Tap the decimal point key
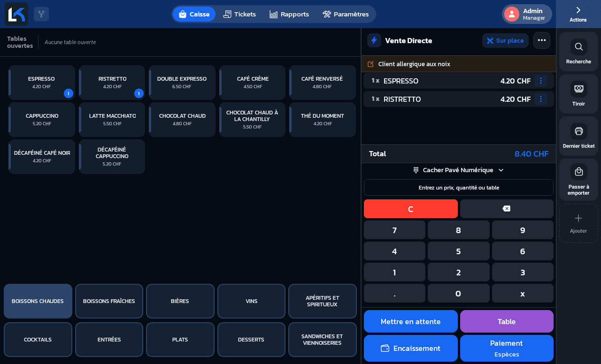 394,293
